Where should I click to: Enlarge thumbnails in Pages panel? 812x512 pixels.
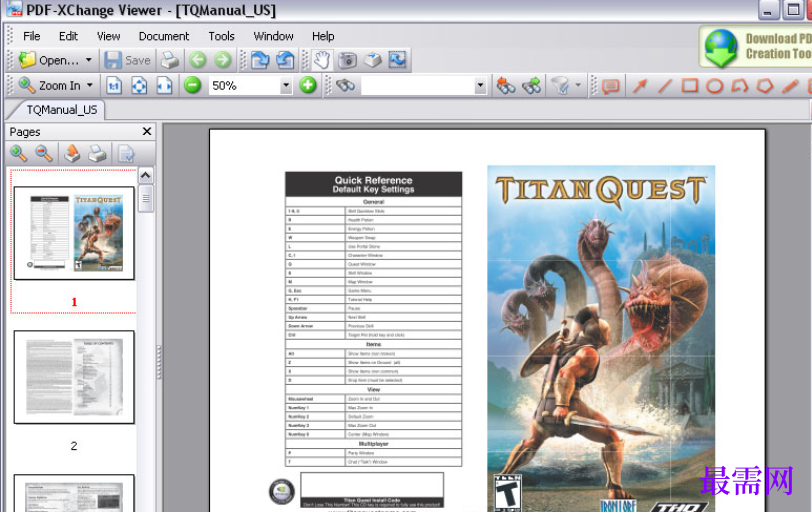coord(19,153)
